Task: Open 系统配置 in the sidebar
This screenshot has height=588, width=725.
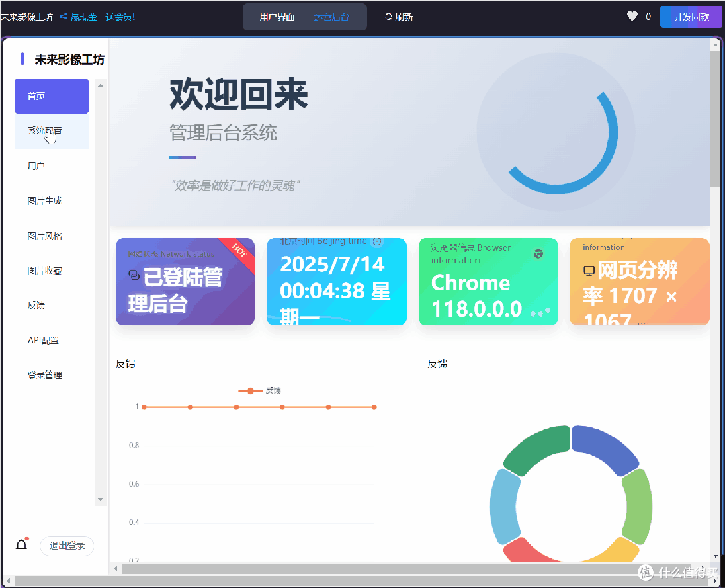Action: pyautogui.click(x=52, y=131)
